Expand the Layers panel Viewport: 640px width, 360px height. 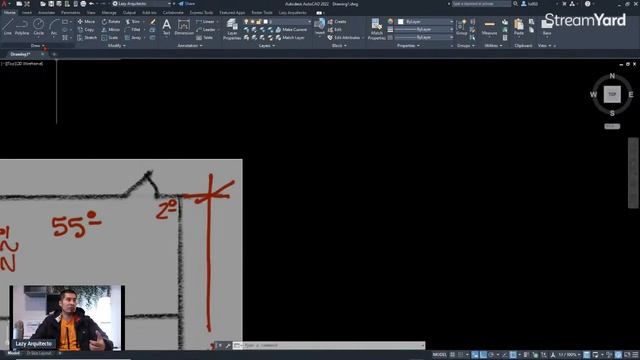(x=267, y=46)
